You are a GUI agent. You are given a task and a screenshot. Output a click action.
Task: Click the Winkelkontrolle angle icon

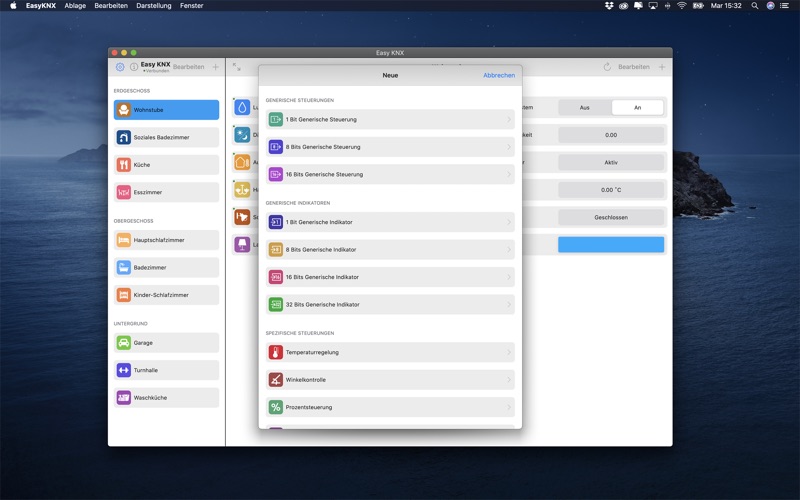276,380
